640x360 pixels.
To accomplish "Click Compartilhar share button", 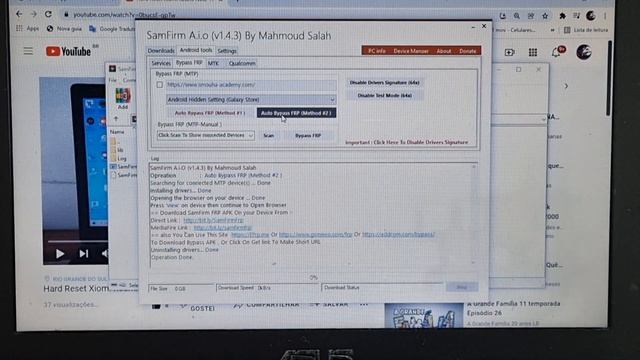I will coord(266,305).
